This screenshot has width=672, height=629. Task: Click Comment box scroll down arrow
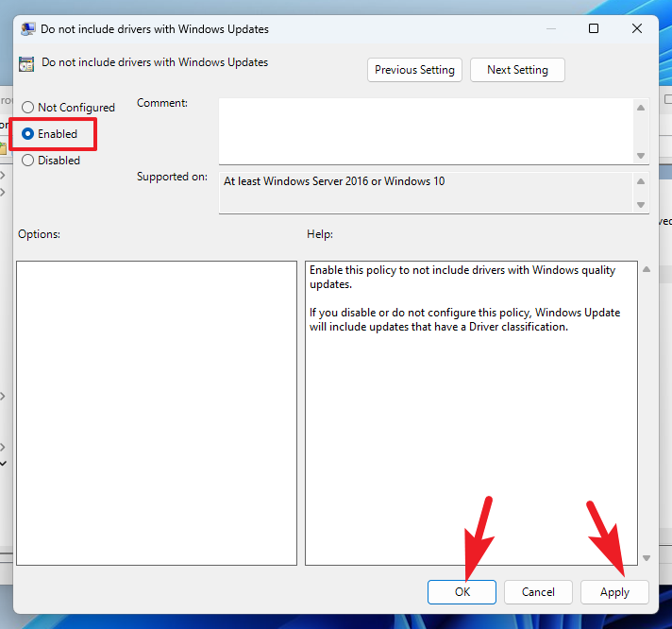point(641,156)
